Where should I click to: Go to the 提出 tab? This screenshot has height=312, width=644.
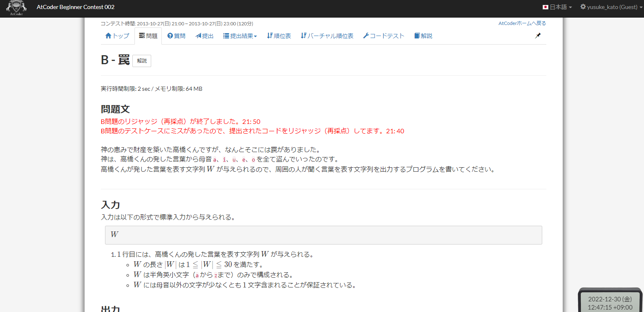click(205, 36)
